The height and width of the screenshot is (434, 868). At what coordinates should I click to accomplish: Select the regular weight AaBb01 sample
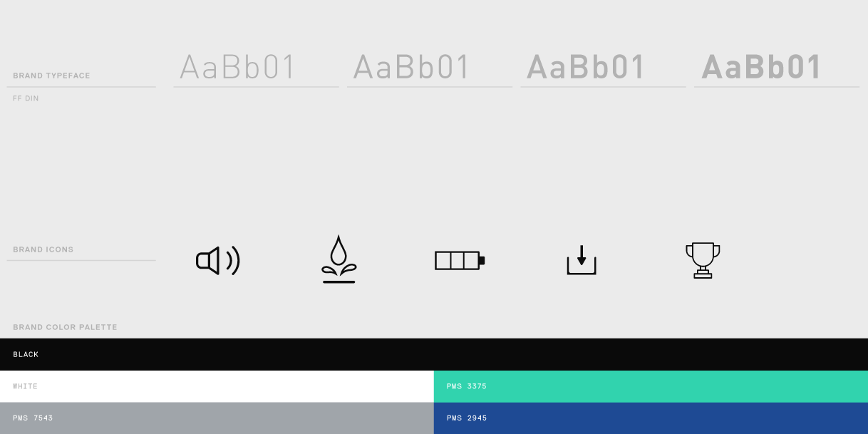coord(412,67)
